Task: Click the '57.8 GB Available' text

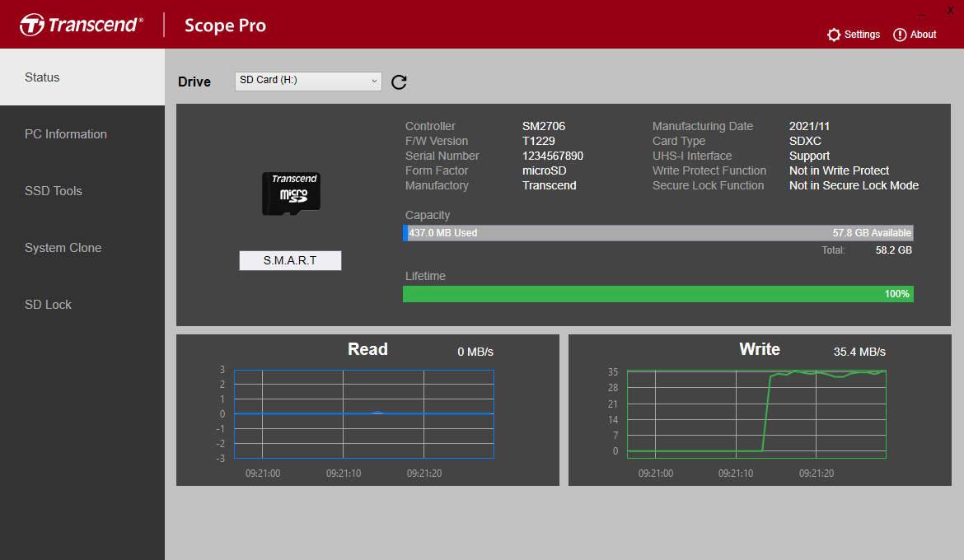Action: 872,233
